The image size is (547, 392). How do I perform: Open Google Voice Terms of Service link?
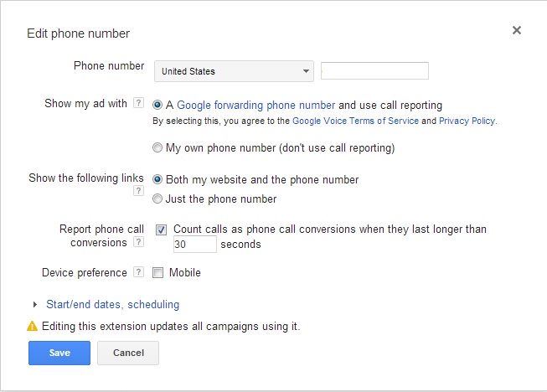[x=355, y=121]
